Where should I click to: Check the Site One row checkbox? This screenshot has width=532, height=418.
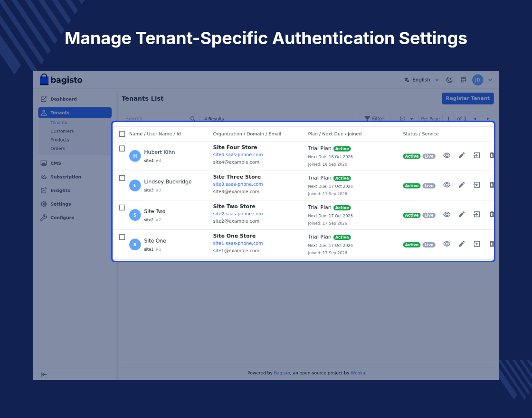122,237
